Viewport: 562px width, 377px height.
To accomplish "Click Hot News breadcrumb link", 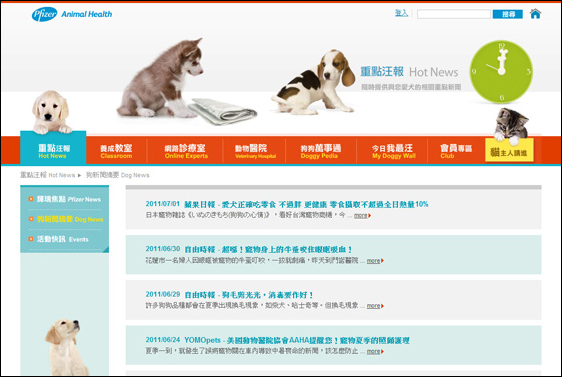I will point(47,175).
